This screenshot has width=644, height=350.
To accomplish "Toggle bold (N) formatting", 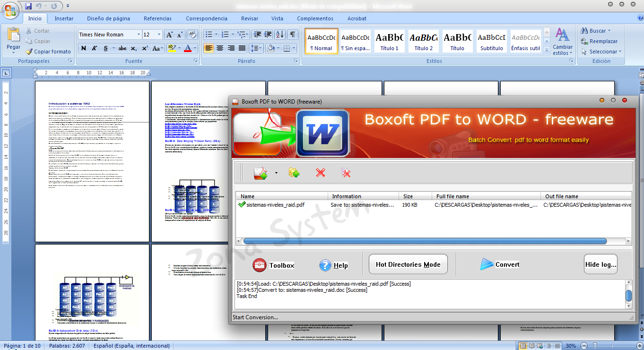I will coord(84,48).
